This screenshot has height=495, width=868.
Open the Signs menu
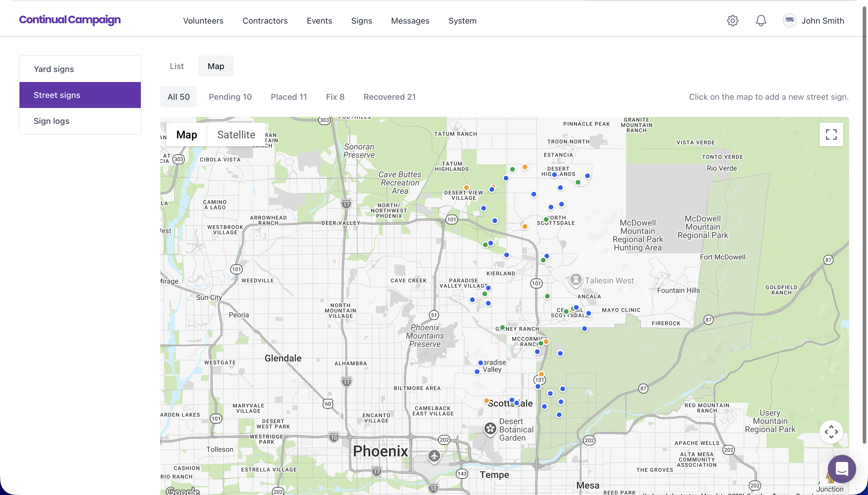361,21
